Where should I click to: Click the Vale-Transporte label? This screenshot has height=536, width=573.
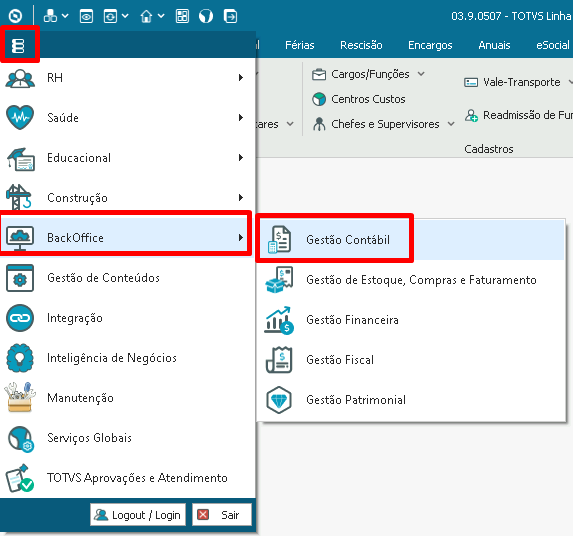click(521, 82)
